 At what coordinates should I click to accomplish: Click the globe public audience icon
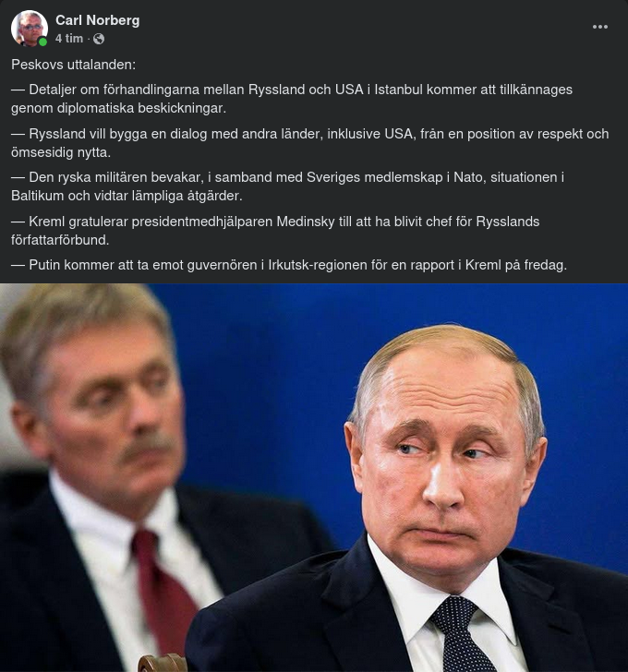click(99, 39)
